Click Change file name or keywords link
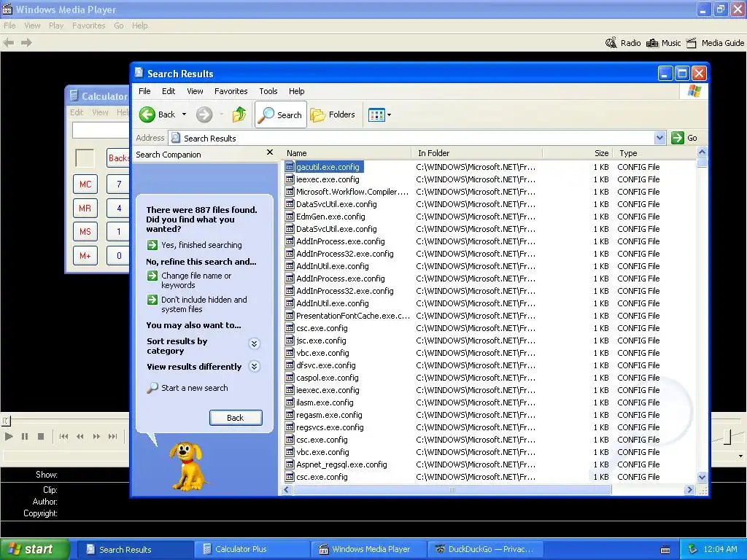747x560 pixels. [196, 280]
